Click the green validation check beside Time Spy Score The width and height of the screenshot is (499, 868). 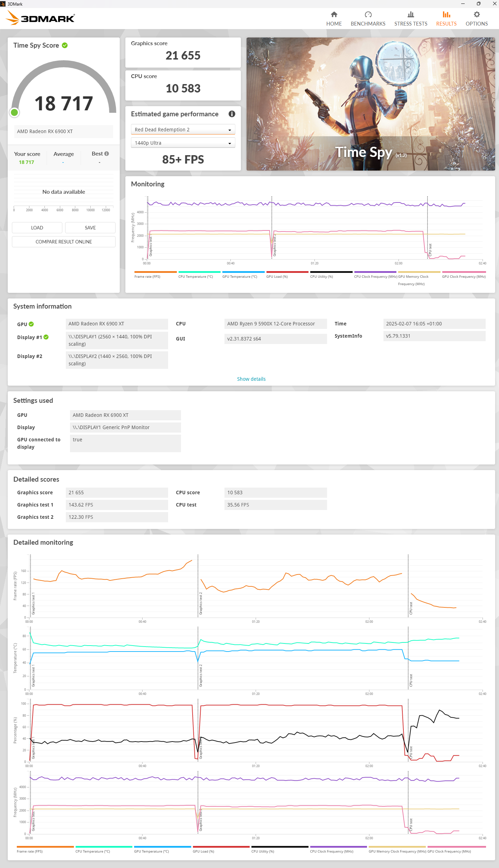(x=65, y=45)
